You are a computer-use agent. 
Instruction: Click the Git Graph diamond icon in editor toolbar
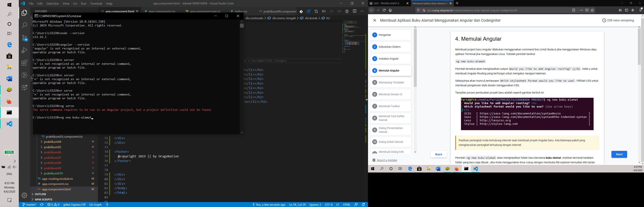coord(301,11)
